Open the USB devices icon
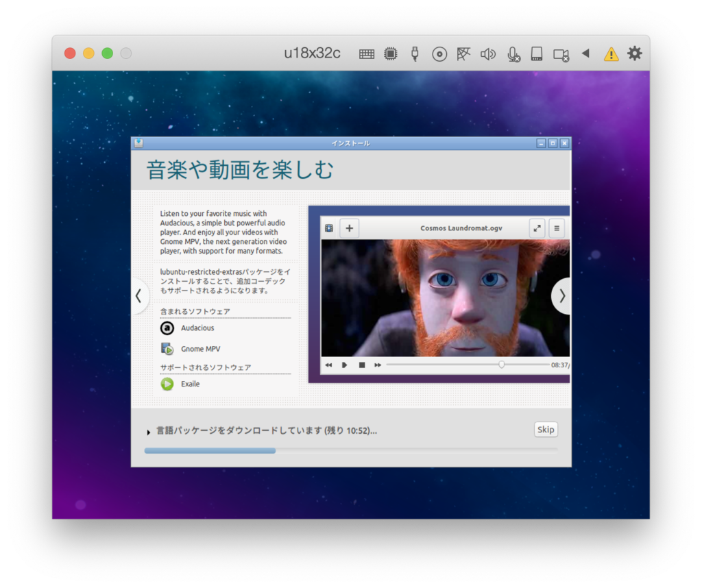702x588 pixels. tap(415, 54)
